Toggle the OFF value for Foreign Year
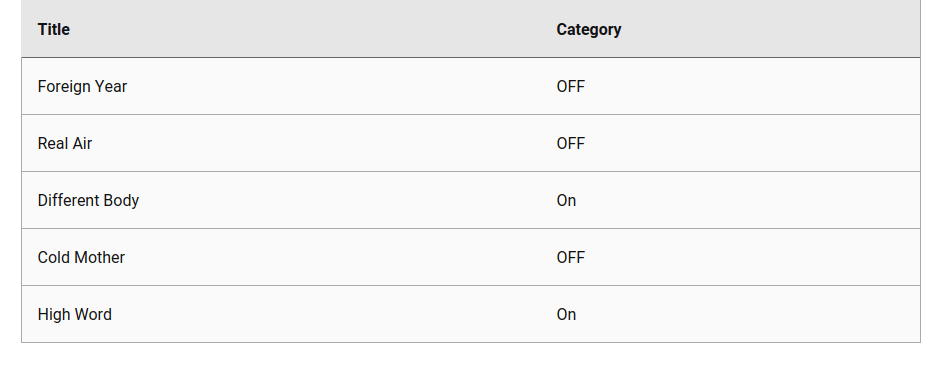This screenshot has height=369, width=943. click(x=571, y=87)
